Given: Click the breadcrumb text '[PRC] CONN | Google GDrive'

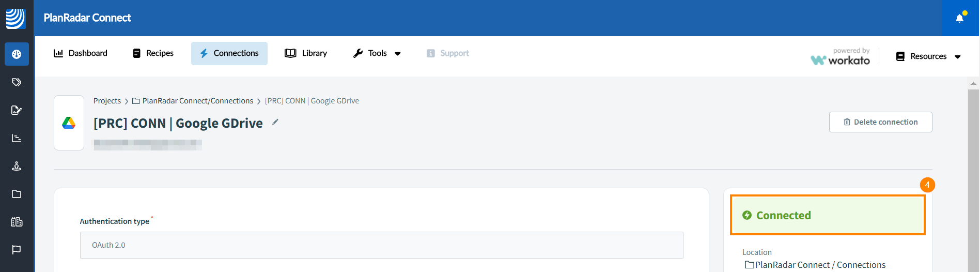Looking at the screenshot, I should click(312, 101).
